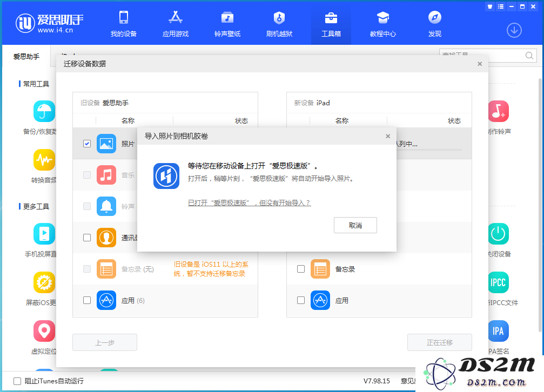This screenshot has height=392, width=544.
Task: Toggle the 音乐 checkbox
Action: [x=87, y=175]
